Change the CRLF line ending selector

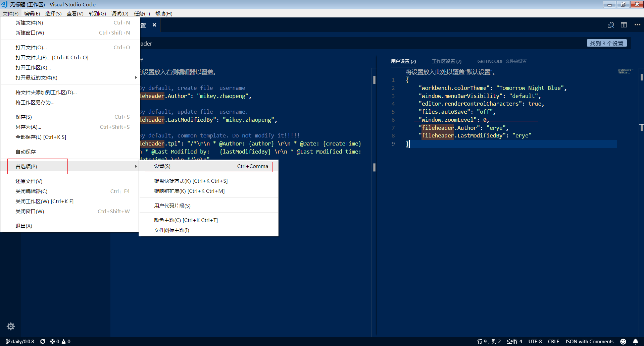tap(553, 341)
